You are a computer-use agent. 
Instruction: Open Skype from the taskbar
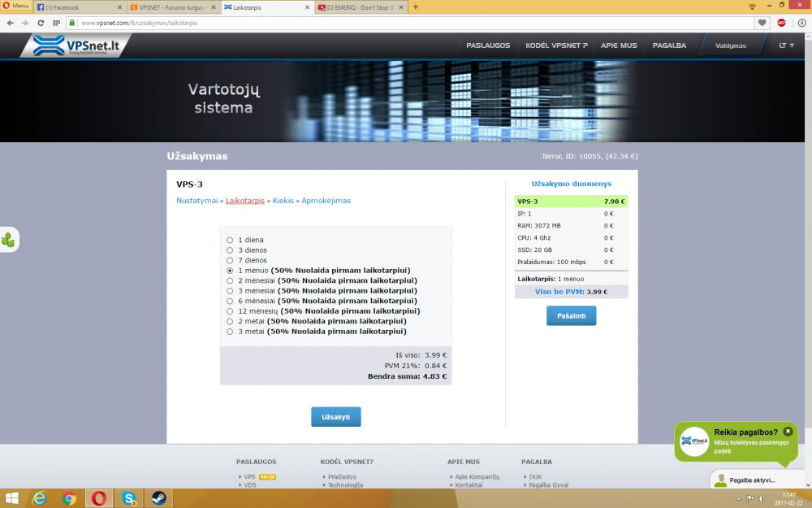[128, 498]
